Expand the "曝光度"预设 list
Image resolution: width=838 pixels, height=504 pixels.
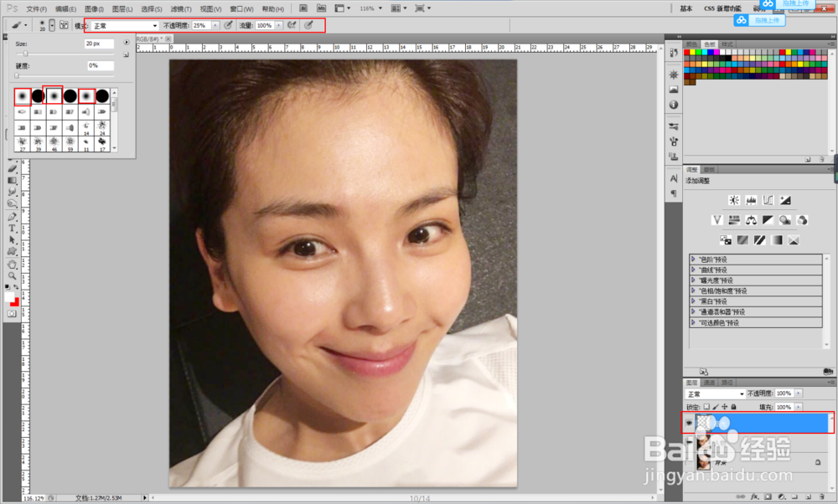click(x=694, y=280)
